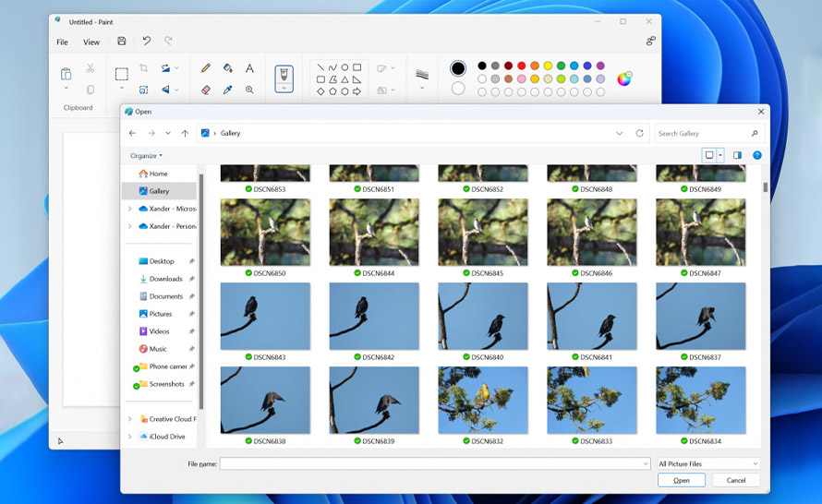Select Home in the navigation pane
The width and height of the screenshot is (822, 504).
coord(160,174)
